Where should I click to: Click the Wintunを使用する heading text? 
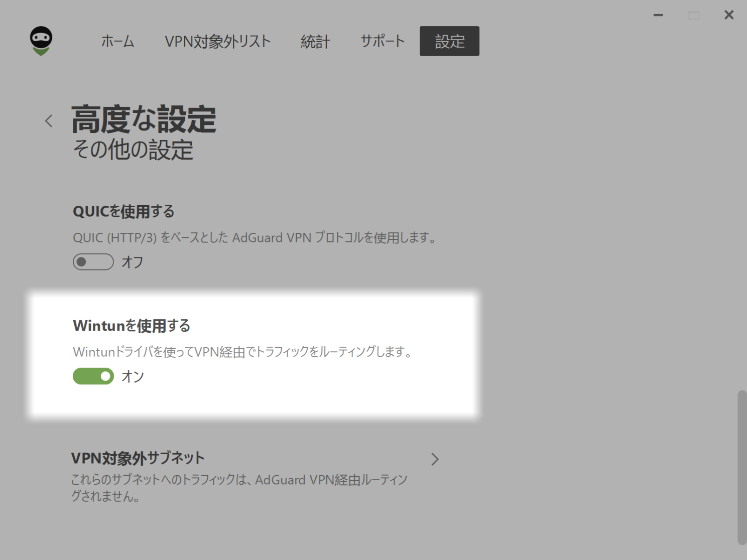point(132,326)
